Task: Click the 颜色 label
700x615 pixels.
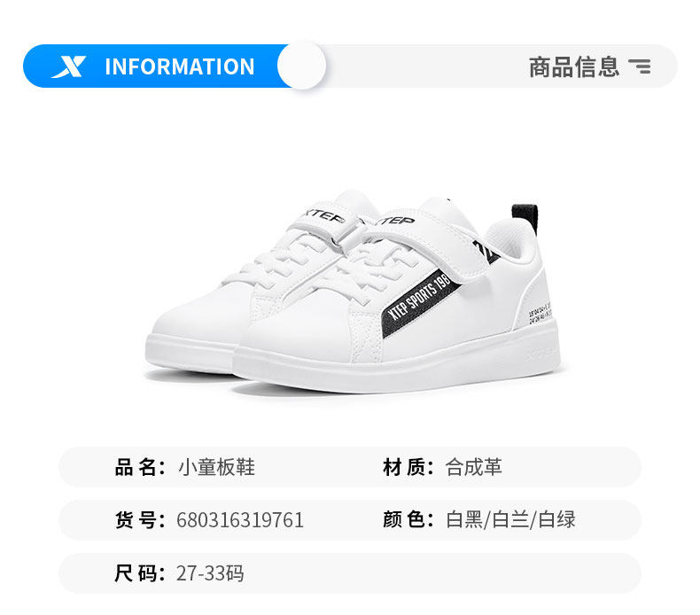Action: click(x=408, y=520)
